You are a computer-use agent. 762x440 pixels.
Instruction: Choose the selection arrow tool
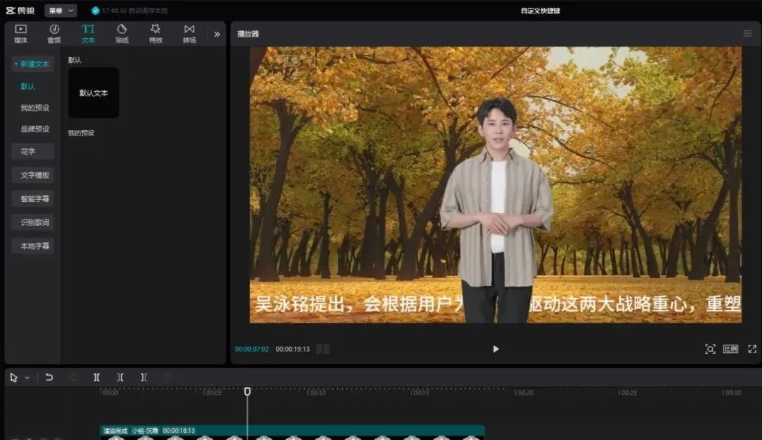tap(14, 377)
